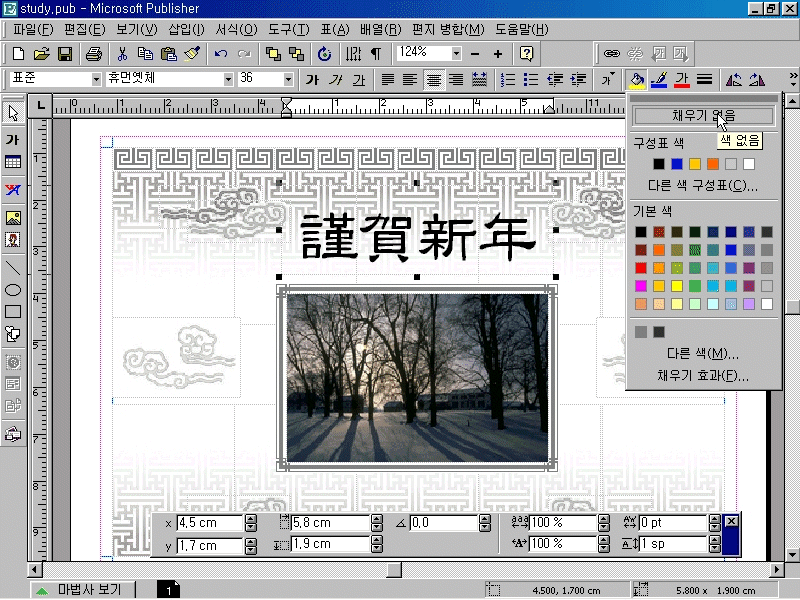The image size is (800, 600).
Task: Select the Oval drawing tool
Action: pos(13,290)
